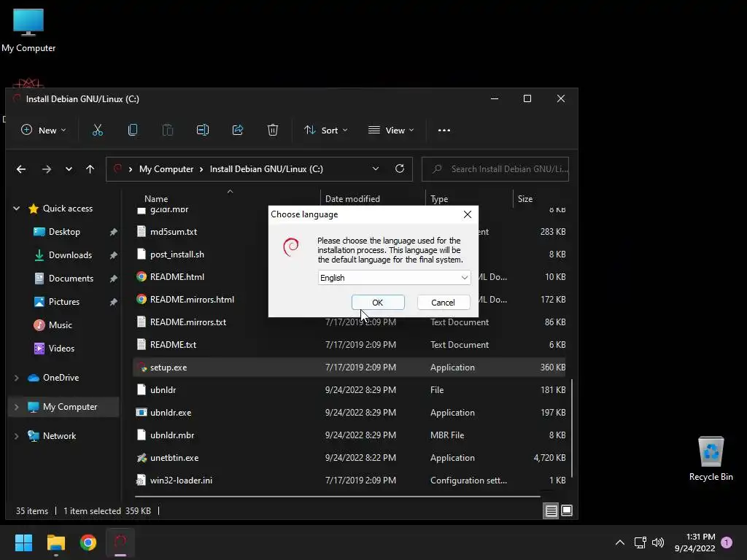
Task: Click the Search Install Debian field
Action: [x=495, y=169]
